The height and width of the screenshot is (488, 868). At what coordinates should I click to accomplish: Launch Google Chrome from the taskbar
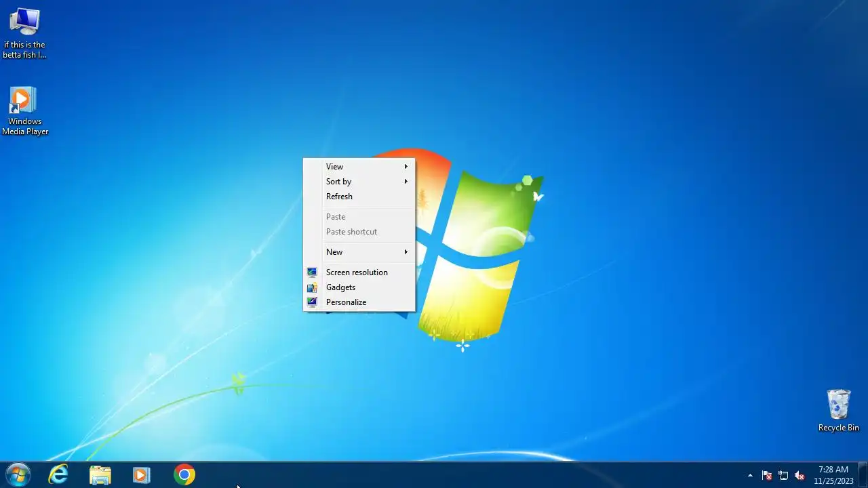(x=184, y=475)
